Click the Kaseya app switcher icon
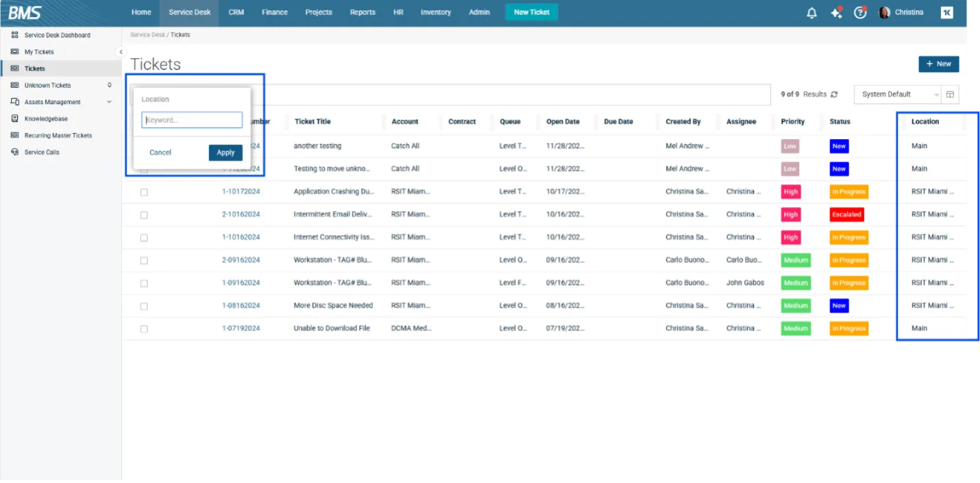980x483 pixels. 947,12
